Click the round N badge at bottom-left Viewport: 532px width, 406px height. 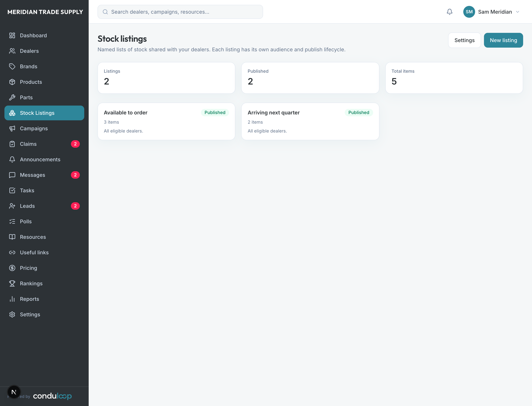tap(14, 392)
